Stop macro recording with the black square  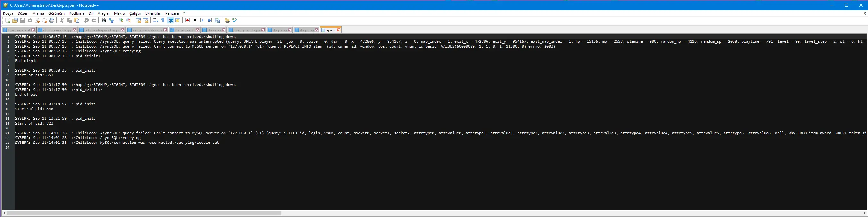(195, 21)
